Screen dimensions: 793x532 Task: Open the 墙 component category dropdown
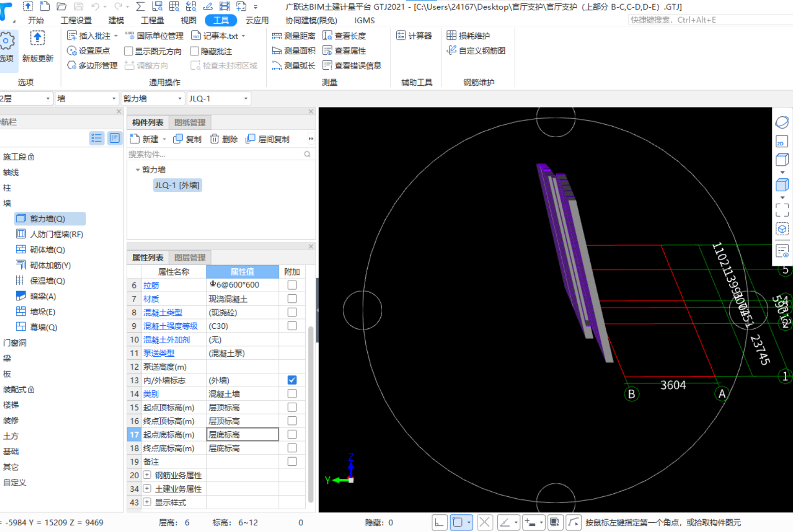[86, 98]
